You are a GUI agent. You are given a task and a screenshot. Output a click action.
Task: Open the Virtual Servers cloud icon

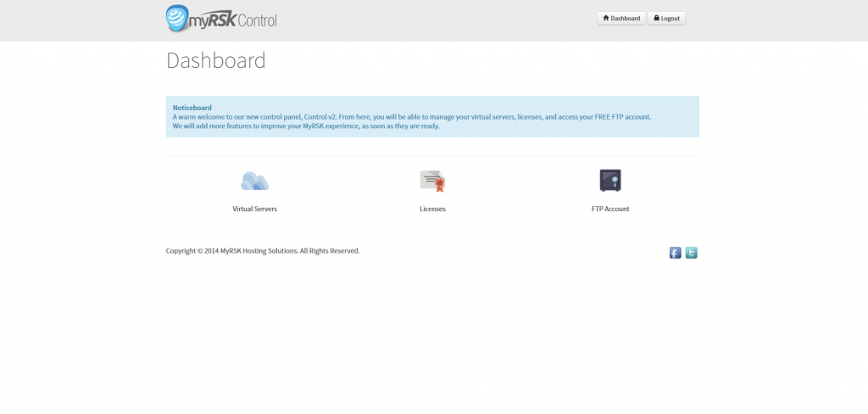[254, 182]
